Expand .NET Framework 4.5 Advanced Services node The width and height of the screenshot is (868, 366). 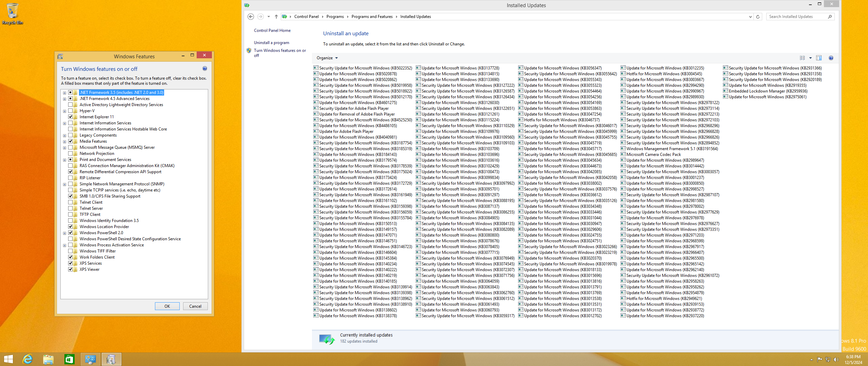[64, 99]
